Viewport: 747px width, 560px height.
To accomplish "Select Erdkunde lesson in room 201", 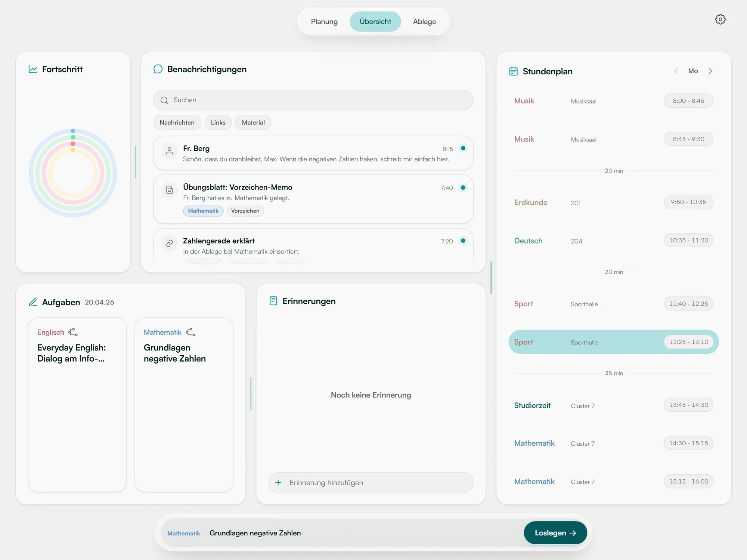I will (614, 202).
